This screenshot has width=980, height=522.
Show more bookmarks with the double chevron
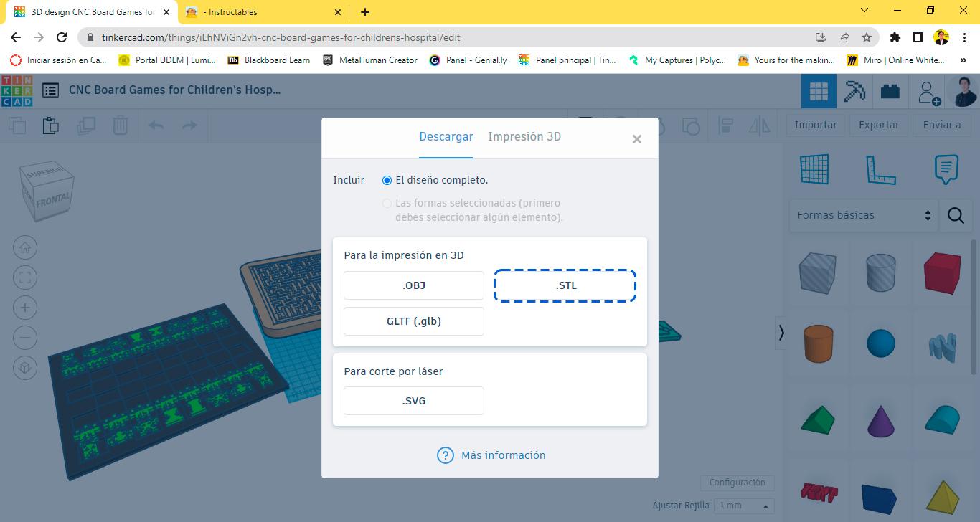(x=963, y=60)
